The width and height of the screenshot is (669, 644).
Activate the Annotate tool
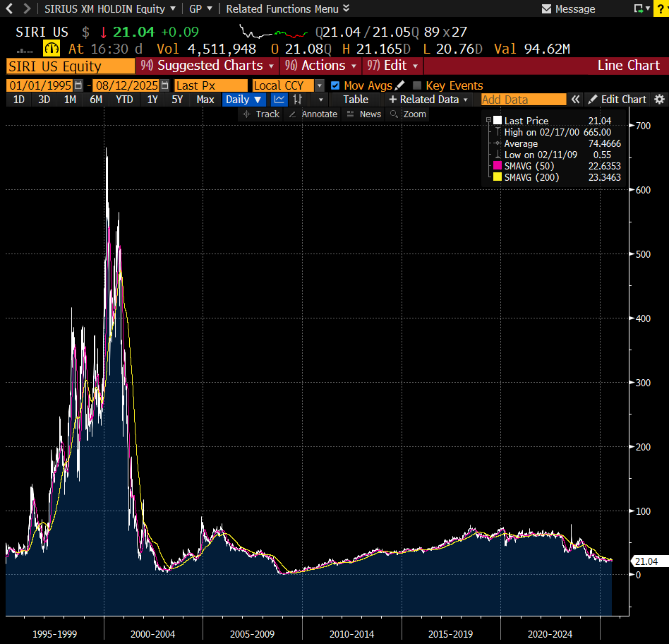(x=313, y=114)
